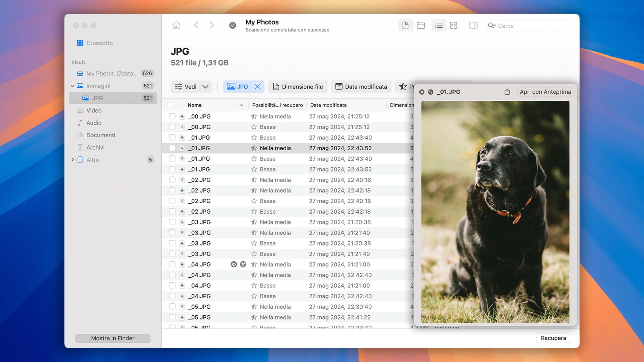This screenshot has height=362, width=644.
Task: Check the _04.JPG 22:42:40 Basse checkbox
Action: 172,296
